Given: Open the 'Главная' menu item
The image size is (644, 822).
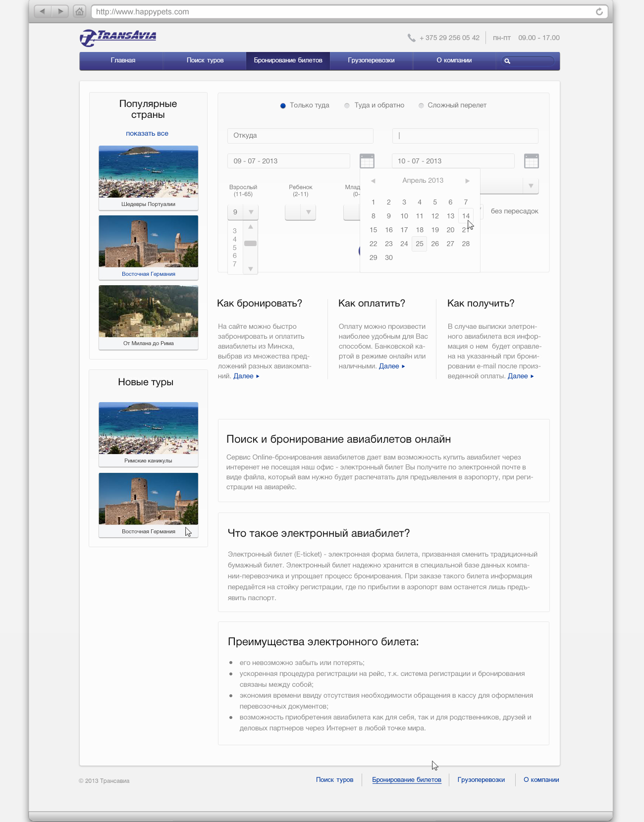Looking at the screenshot, I should pyautogui.click(x=123, y=60).
